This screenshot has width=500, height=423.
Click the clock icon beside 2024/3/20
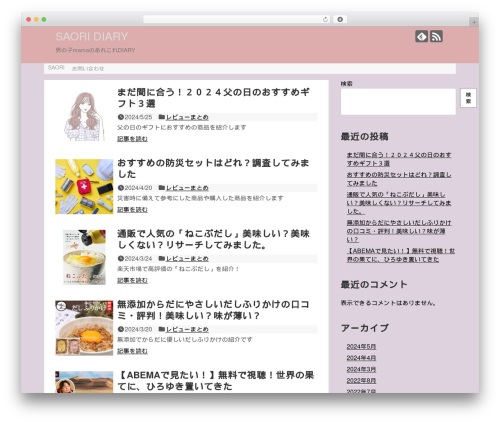coord(121,329)
